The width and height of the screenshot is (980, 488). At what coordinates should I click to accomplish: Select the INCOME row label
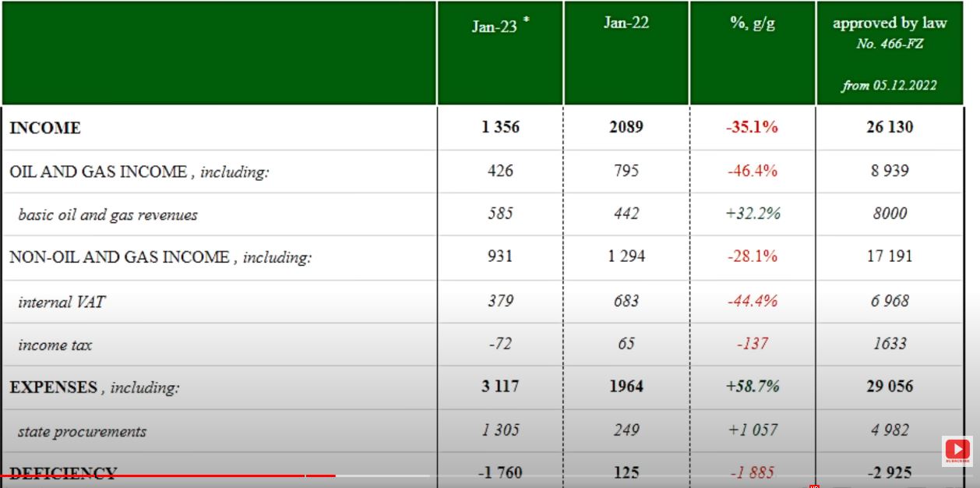click(45, 129)
